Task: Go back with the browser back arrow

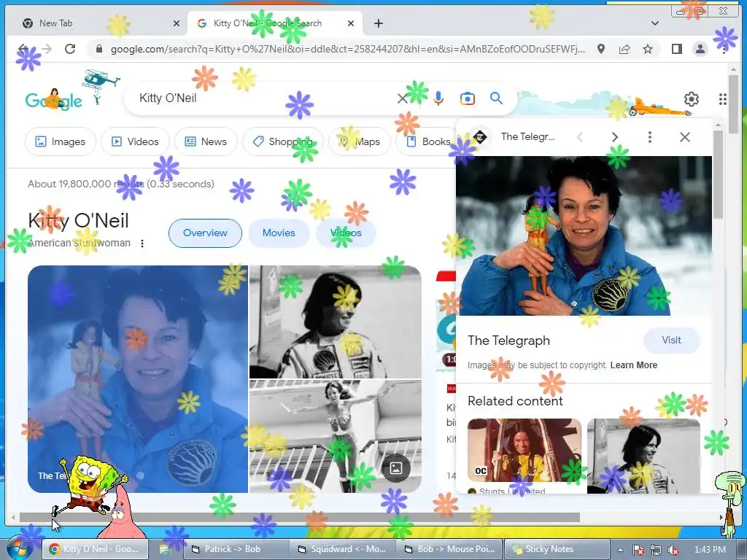Action: (x=23, y=49)
